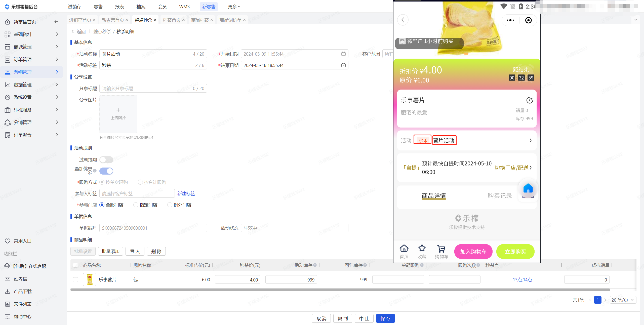Select 按合计限购 radio option
The image size is (644, 325).
click(140, 182)
